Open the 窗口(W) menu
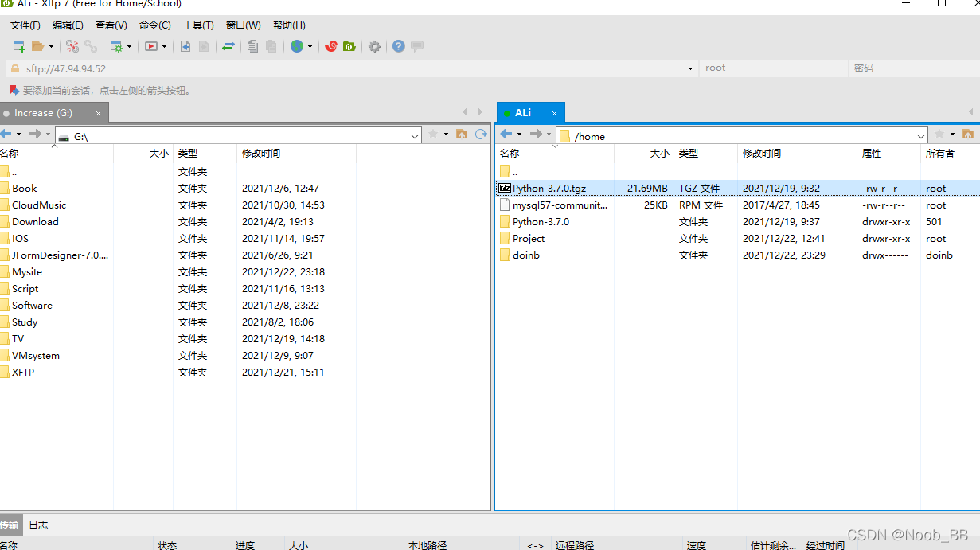Image resolution: width=980 pixels, height=550 pixels. click(244, 25)
